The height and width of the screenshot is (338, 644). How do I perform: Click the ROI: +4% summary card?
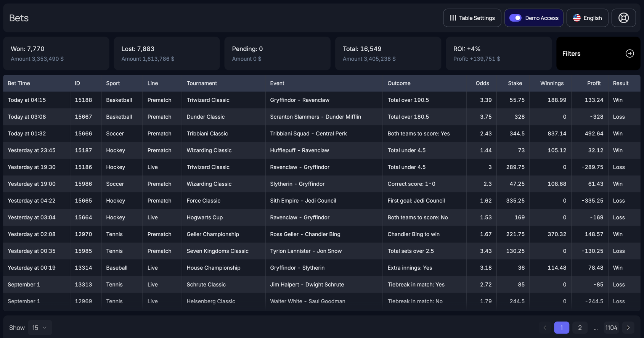pyautogui.click(x=498, y=53)
